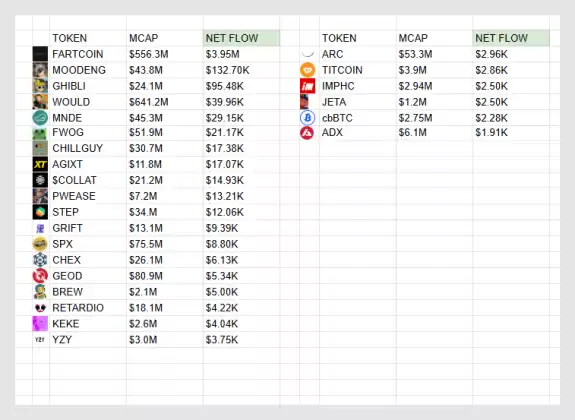575x420 pixels.
Task: Select the TITCOIN orange icon
Action: tap(307, 70)
